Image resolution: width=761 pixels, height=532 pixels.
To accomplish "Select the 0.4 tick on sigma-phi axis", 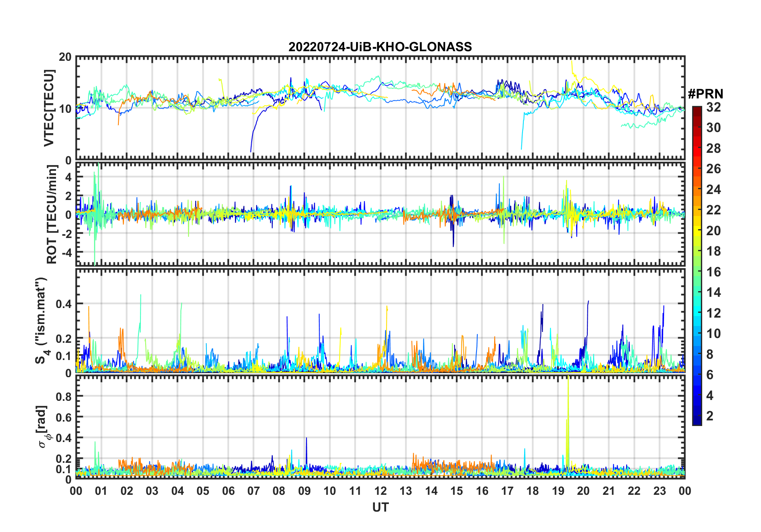I will point(64,438).
